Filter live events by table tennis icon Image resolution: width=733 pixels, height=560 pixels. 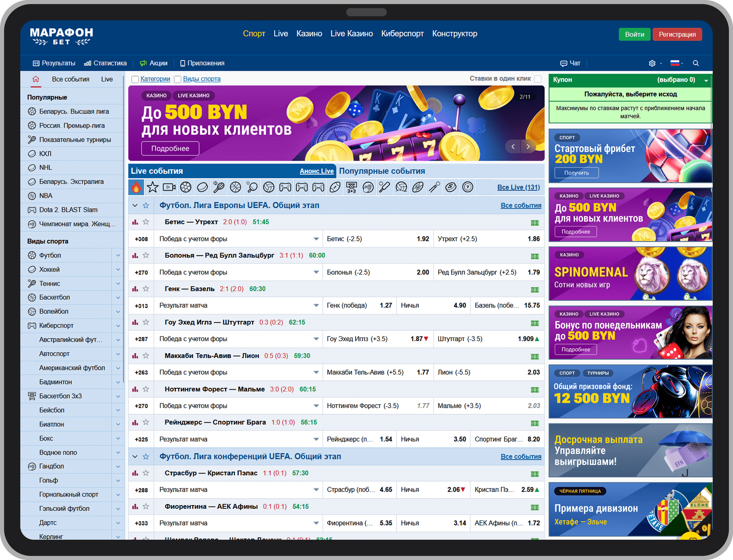pos(252,187)
